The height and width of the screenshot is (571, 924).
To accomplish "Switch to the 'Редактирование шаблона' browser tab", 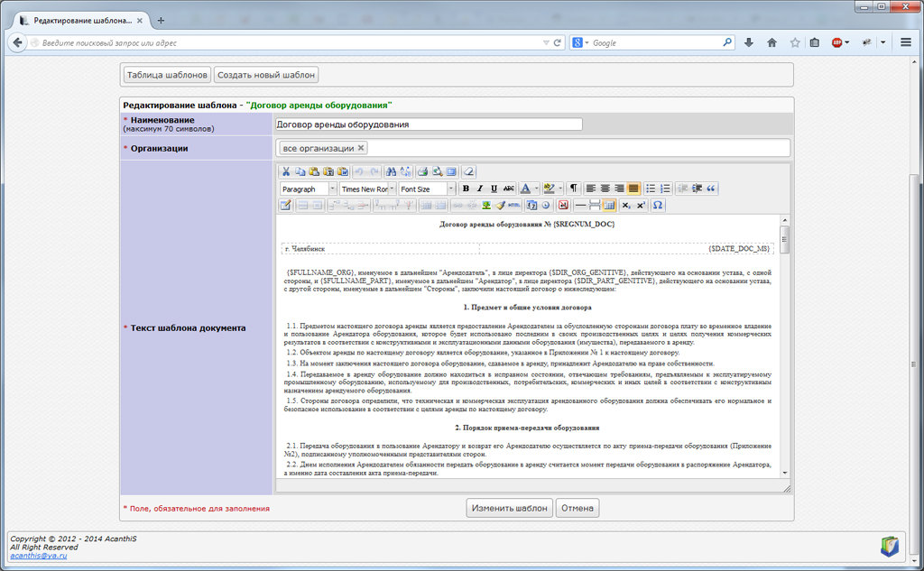I will tap(81, 21).
